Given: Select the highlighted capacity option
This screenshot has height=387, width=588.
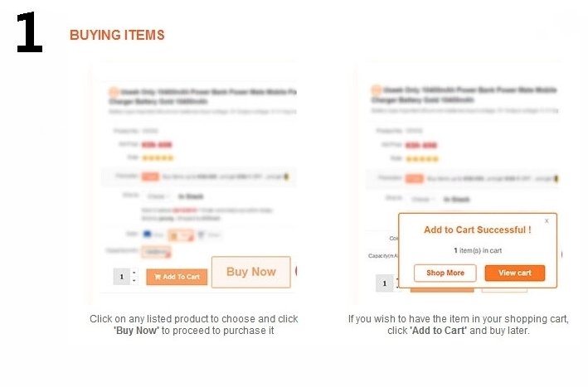Looking at the screenshot, I should [156, 252].
